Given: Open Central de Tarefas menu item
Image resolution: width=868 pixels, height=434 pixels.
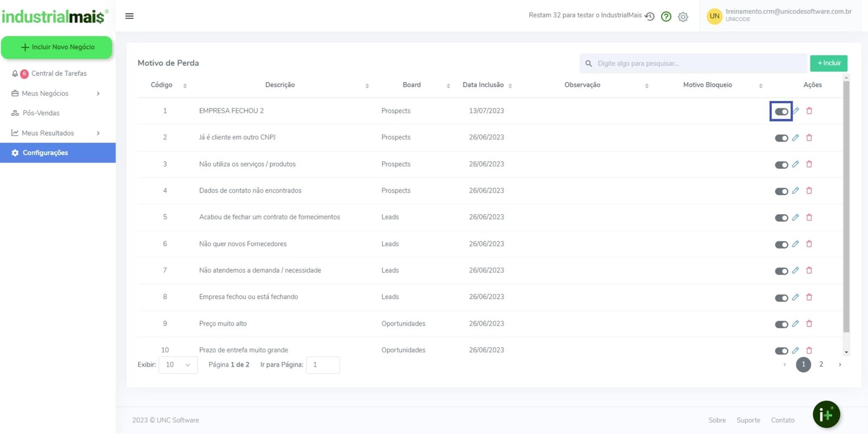Looking at the screenshot, I should tap(59, 73).
